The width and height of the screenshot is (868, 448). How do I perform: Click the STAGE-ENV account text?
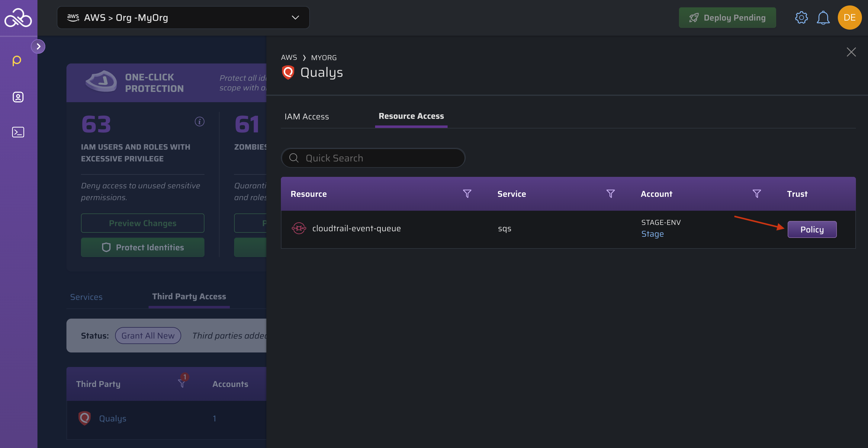tap(661, 222)
